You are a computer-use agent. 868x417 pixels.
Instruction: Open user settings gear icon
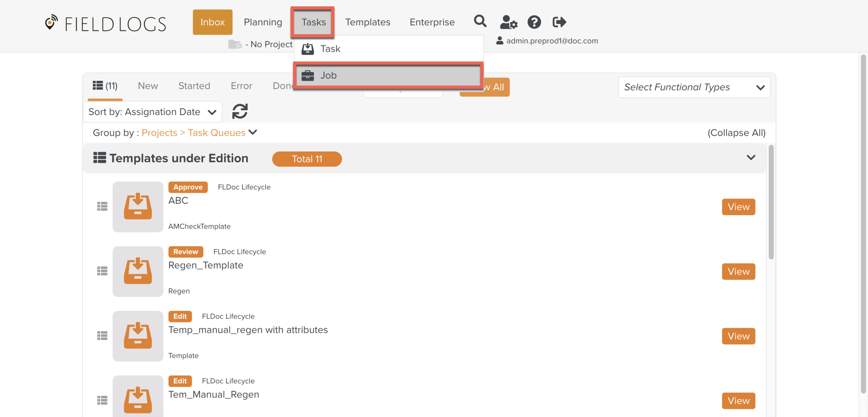click(508, 22)
